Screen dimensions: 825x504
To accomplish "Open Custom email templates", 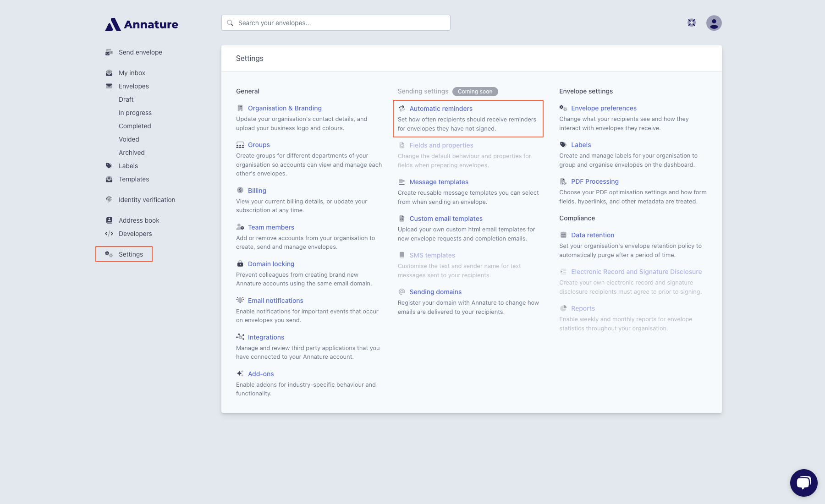I will click(x=446, y=219).
